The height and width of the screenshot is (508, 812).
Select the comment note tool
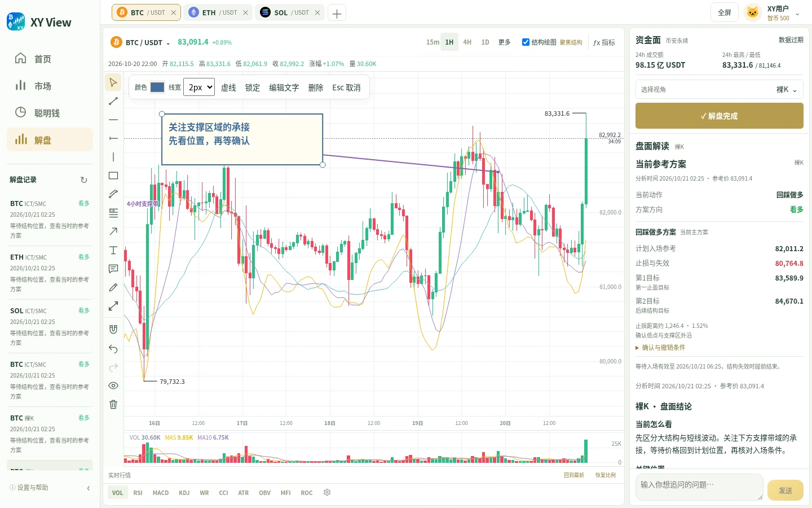(113, 269)
